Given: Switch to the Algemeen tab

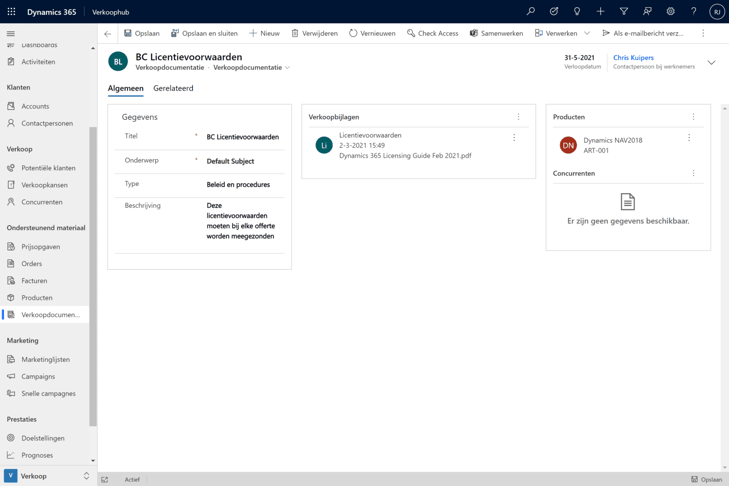Looking at the screenshot, I should (126, 88).
